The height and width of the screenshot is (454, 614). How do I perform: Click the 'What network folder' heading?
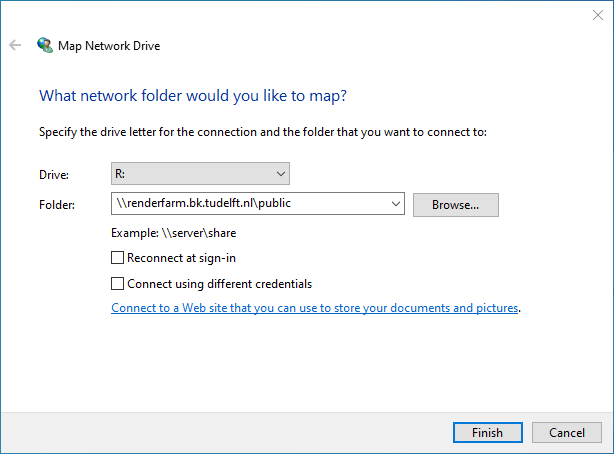pos(192,96)
